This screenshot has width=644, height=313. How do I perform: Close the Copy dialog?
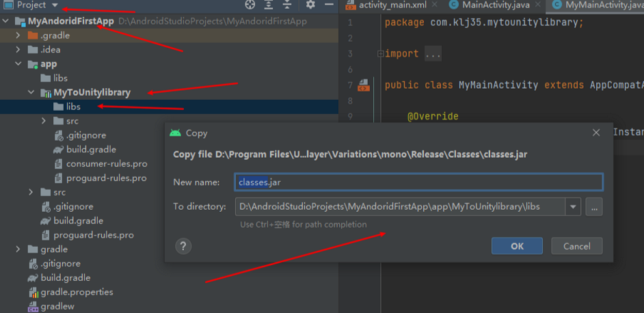pos(596,133)
